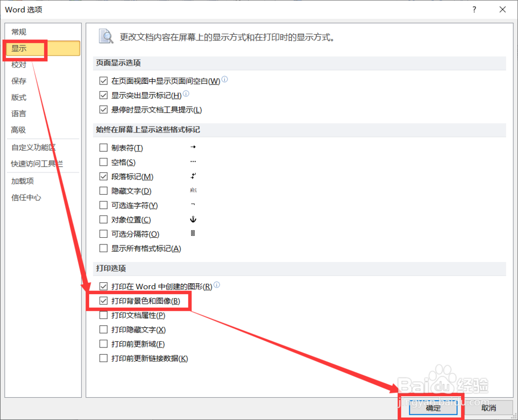
Task: Click the Word 选项 title text
Action: pos(23,9)
